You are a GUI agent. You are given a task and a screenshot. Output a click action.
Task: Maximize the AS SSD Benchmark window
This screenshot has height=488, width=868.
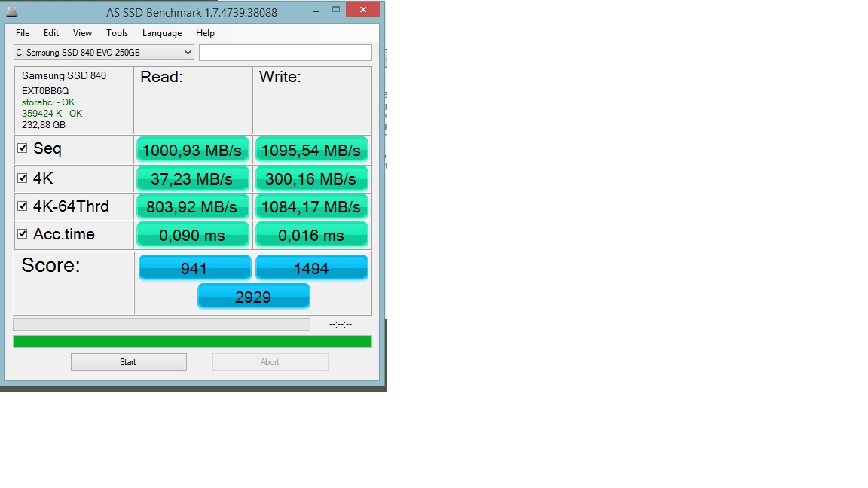[x=336, y=9]
